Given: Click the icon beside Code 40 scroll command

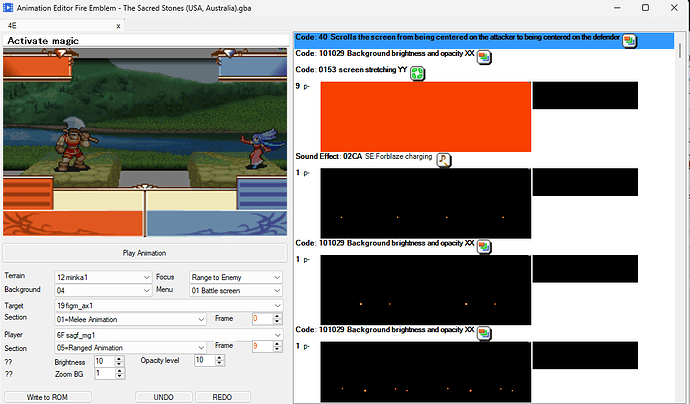Looking at the screenshot, I should click(x=629, y=41).
